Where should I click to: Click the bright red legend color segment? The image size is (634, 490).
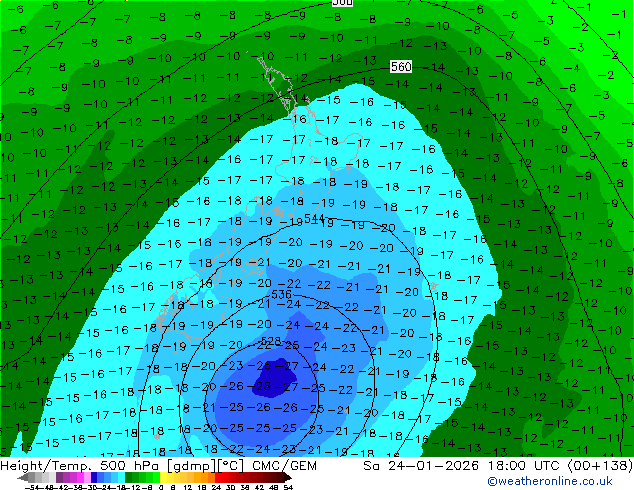pyautogui.click(x=218, y=477)
